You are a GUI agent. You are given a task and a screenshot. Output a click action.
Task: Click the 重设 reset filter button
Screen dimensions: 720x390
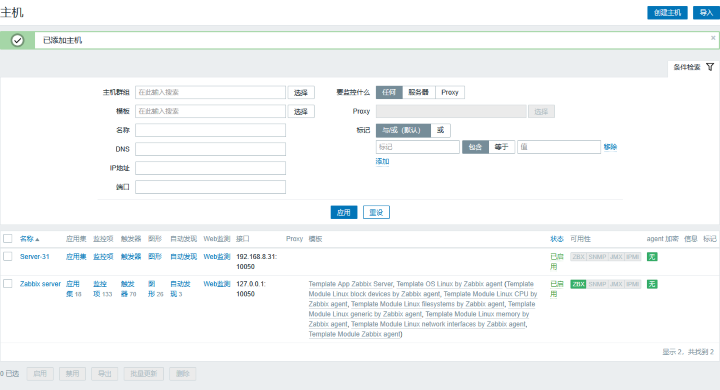(376, 212)
